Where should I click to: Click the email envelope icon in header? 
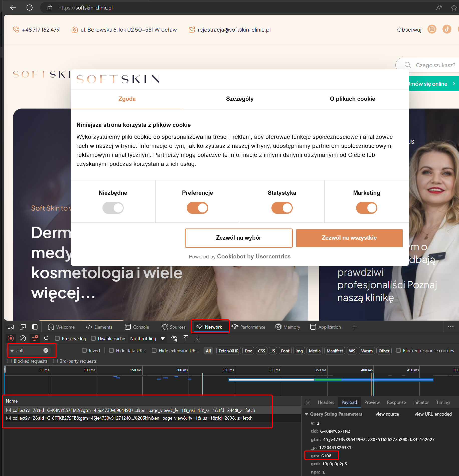(x=192, y=30)
